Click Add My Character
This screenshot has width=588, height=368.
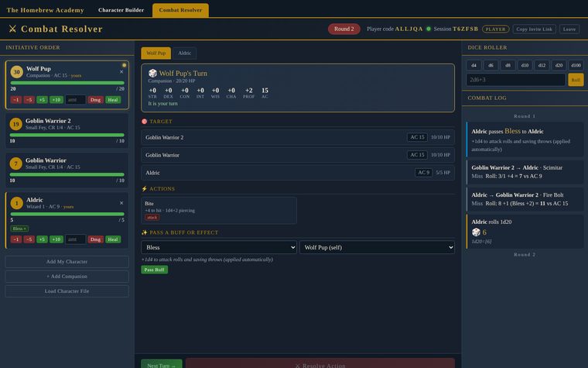tap(67, 262)
